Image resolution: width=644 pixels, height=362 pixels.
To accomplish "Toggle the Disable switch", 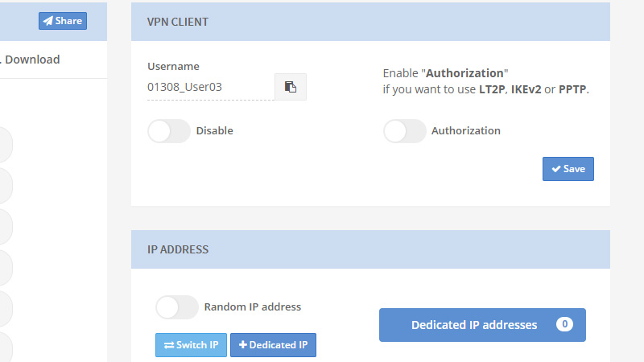I will click(169, 131).
